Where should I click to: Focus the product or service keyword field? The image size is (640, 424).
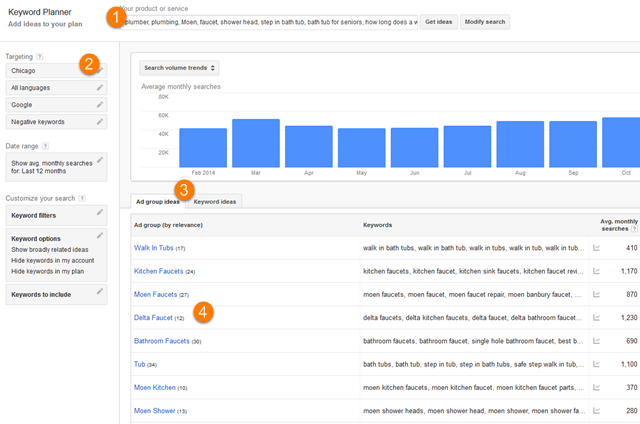click(x=269, y=22)
